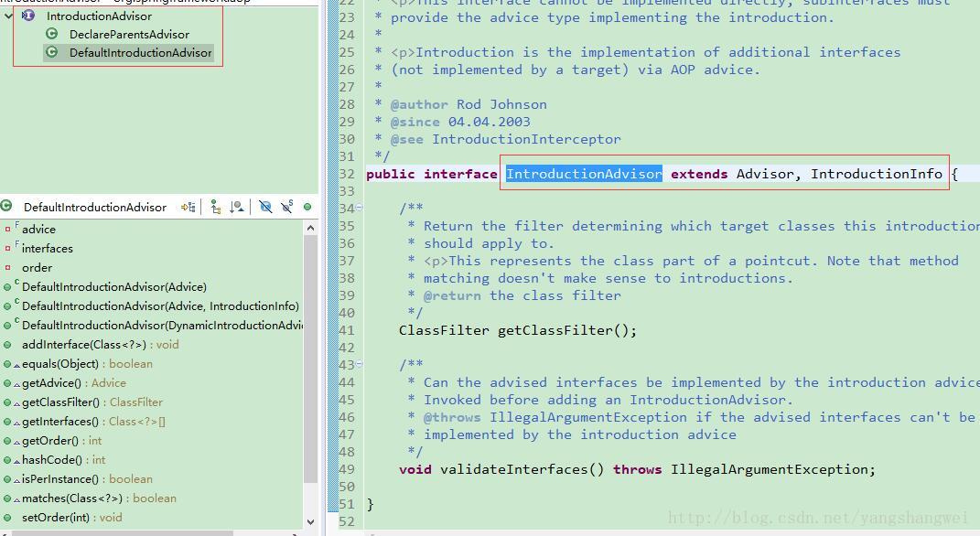Click Lock View and Show Members icon
Image resolution: width=980 pixels, height=536 pixels.
(x=188, y=208)
